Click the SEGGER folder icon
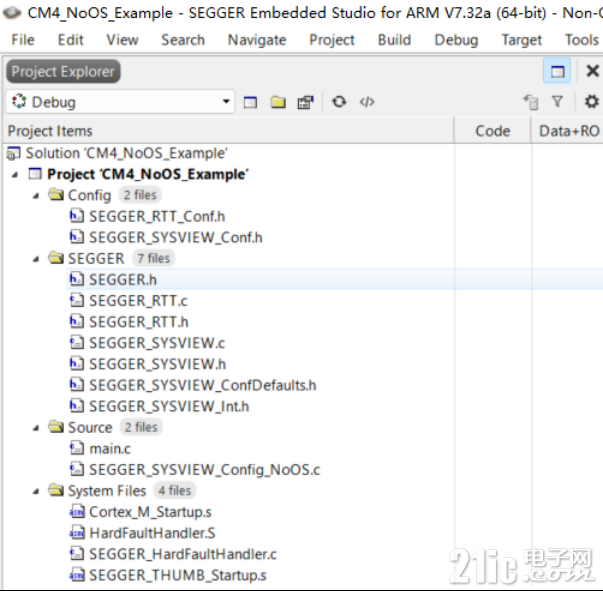 56,258
